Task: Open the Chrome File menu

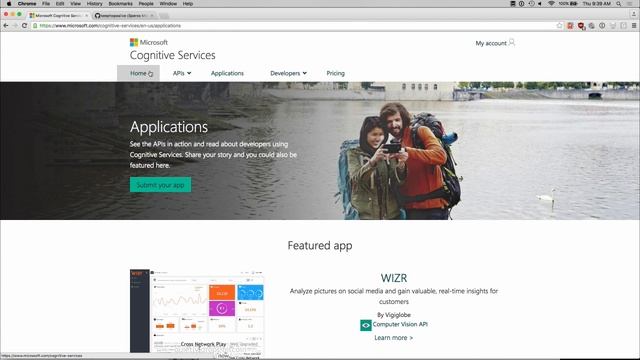Action: pyautogui.click(x=46, y=4)
